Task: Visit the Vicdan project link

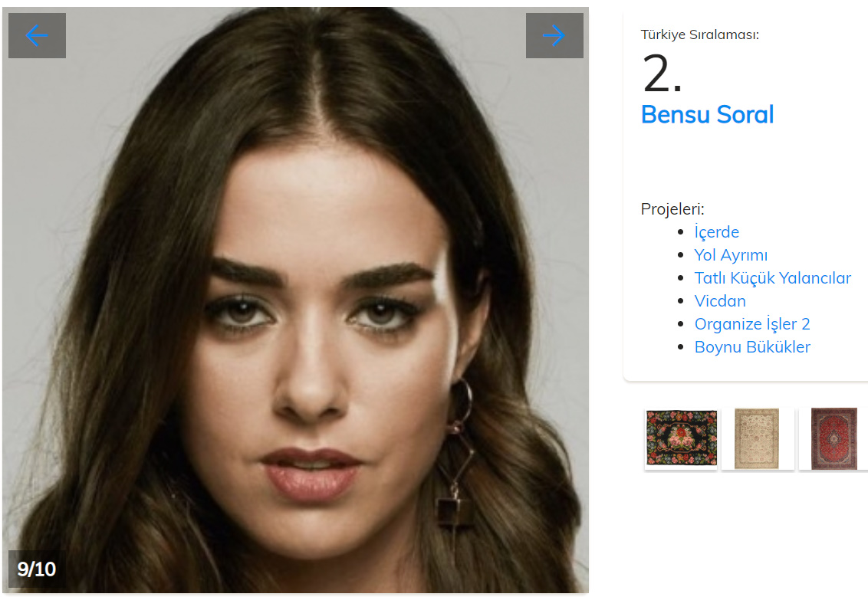Action: coord(720,301)
